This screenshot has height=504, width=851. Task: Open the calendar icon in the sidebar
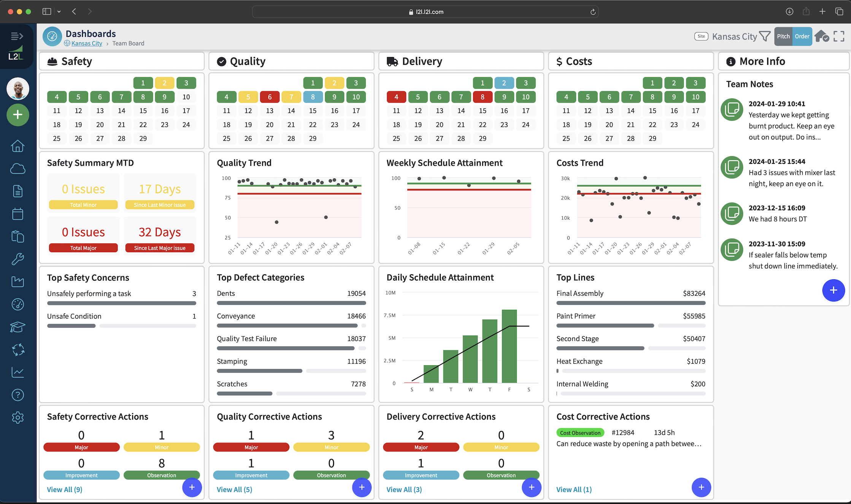coord(17,214)
